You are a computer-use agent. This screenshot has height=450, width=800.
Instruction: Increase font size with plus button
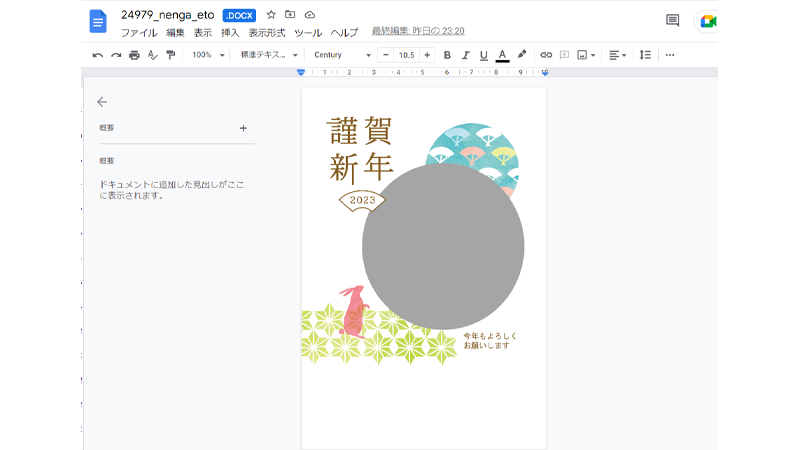(x=427, y=55)
